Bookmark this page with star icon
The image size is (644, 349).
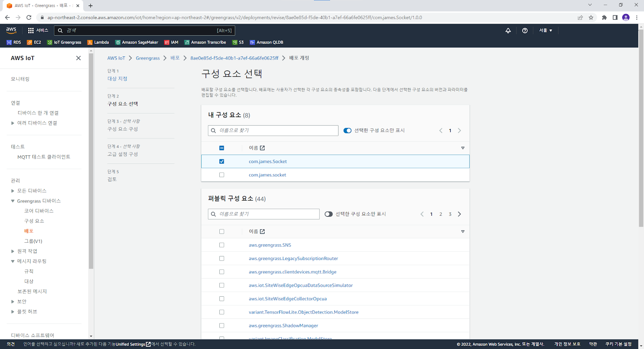point(591,17)
